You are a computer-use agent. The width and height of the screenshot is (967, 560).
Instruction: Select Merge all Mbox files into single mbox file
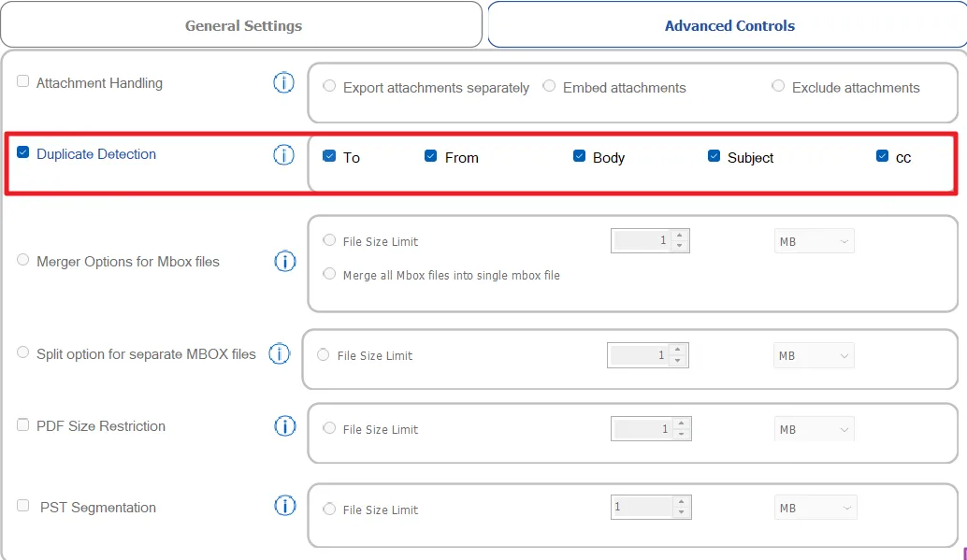point(329,274)
